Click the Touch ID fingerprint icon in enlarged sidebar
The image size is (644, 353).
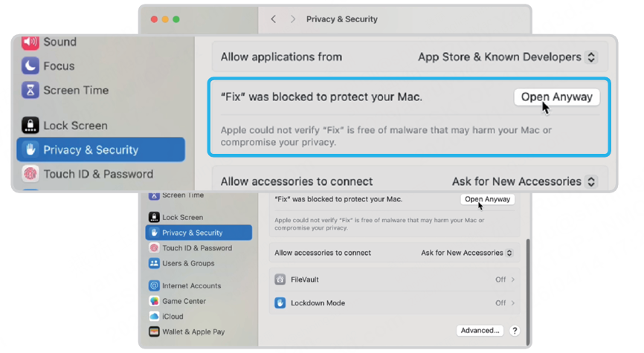coord(30,174)
